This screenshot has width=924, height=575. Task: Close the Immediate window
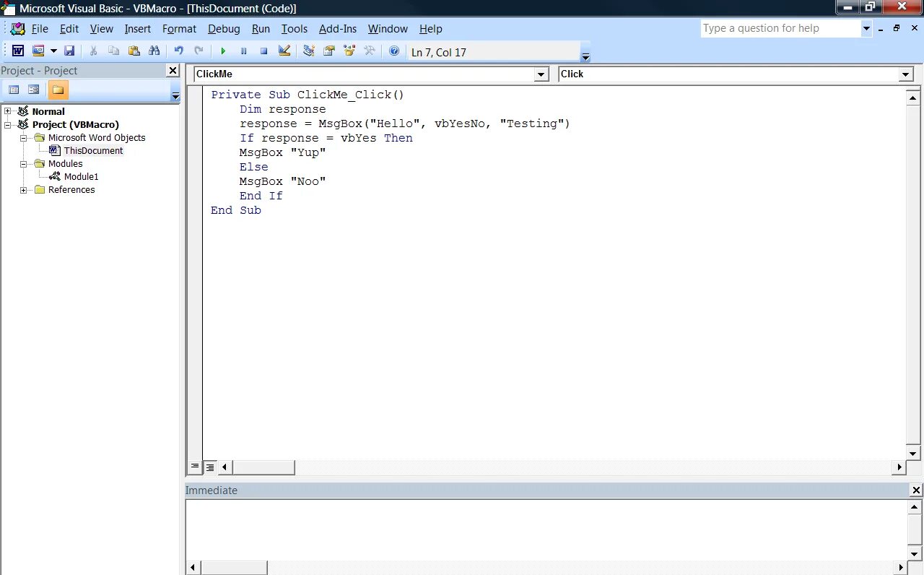point(916,490)
